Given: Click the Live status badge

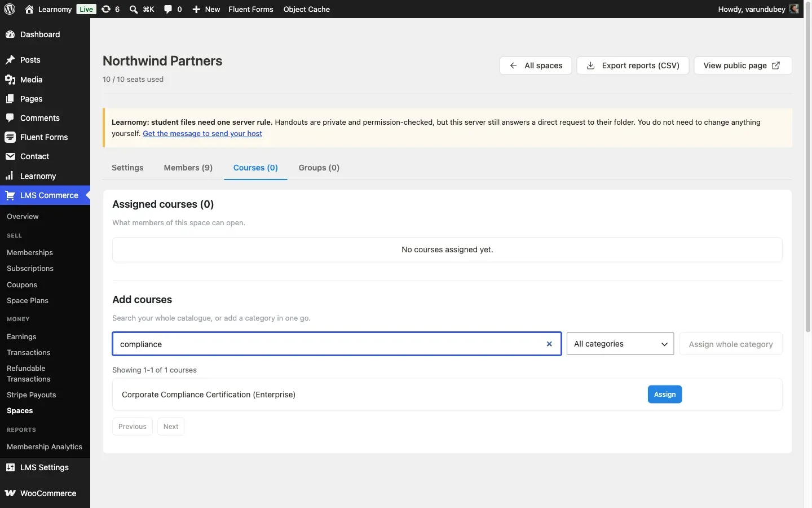Looking at the screenshot, I should (86, 9).
